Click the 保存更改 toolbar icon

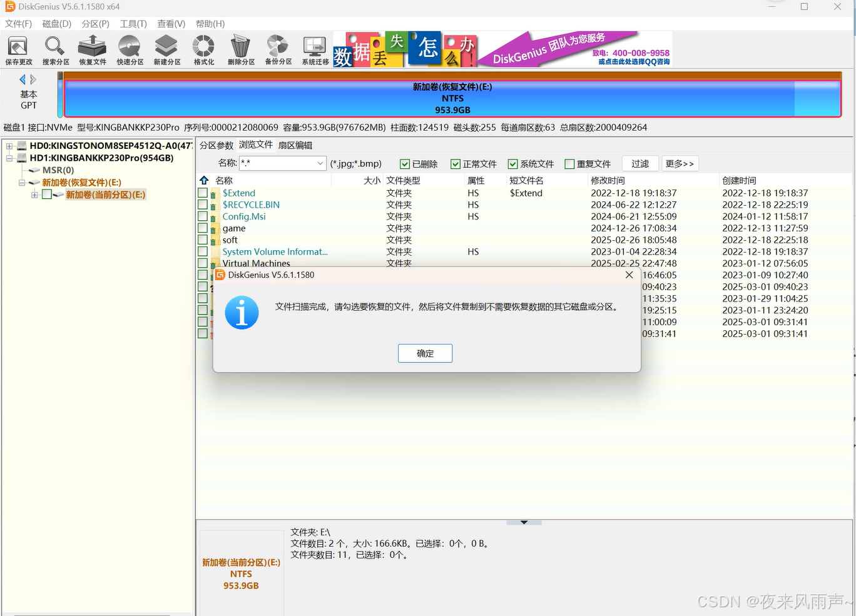click(19, 50)
